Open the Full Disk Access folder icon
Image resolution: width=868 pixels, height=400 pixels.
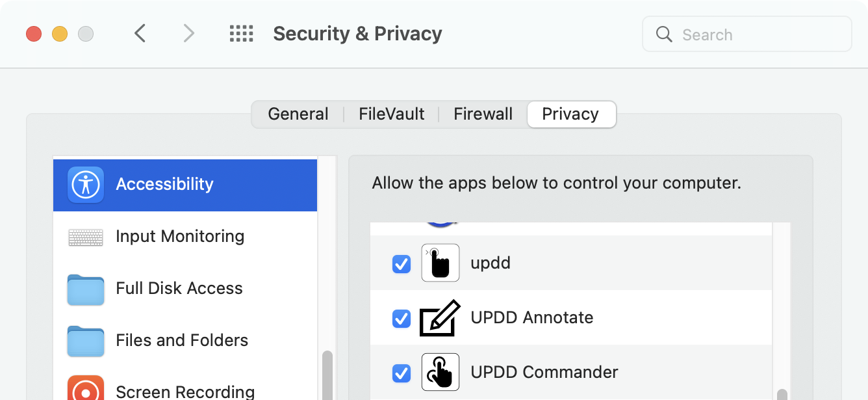[x=86, y=289]
